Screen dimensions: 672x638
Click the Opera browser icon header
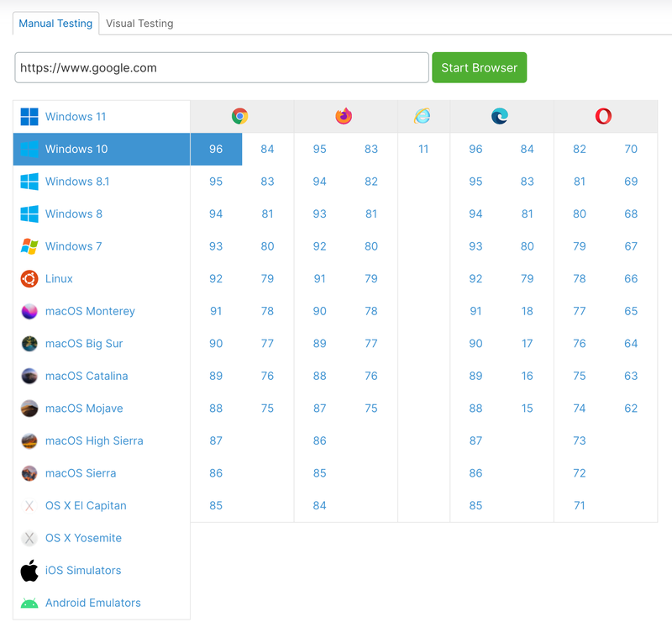click(603, 116)
